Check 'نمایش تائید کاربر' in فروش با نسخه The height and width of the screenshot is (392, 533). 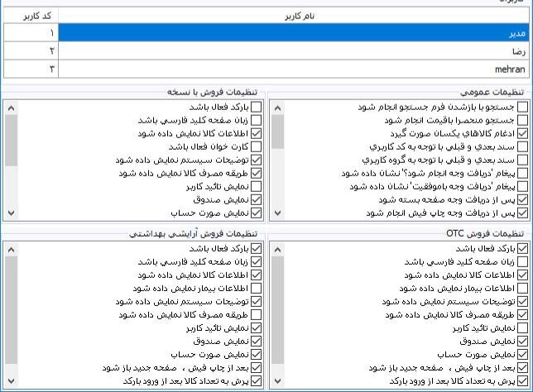256,186
